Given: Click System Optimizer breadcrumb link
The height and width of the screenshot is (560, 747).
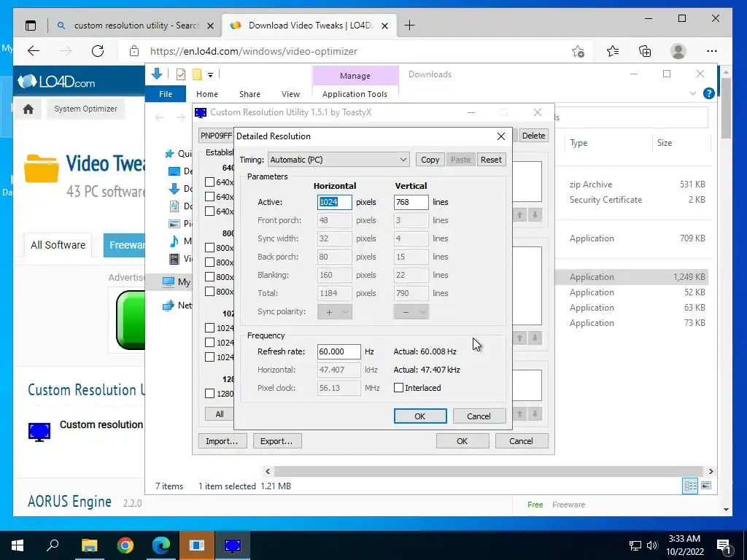Looking at the screenshot, I should coord(85,109).
